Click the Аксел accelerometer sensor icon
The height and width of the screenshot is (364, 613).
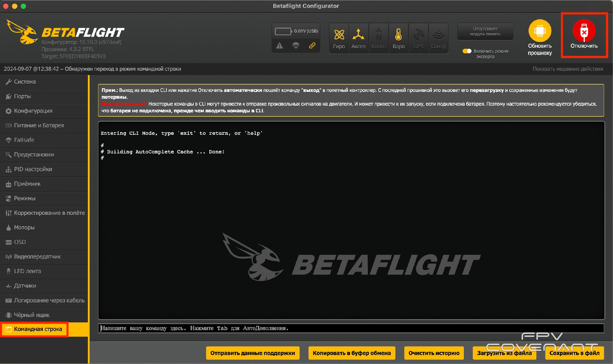click(x=359, y=35)
